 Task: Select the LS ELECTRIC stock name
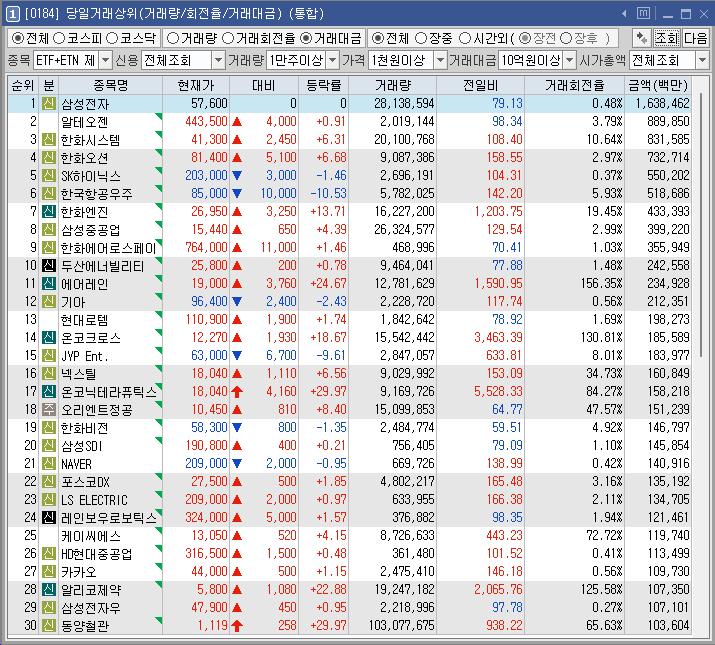[x=94, y=500]
